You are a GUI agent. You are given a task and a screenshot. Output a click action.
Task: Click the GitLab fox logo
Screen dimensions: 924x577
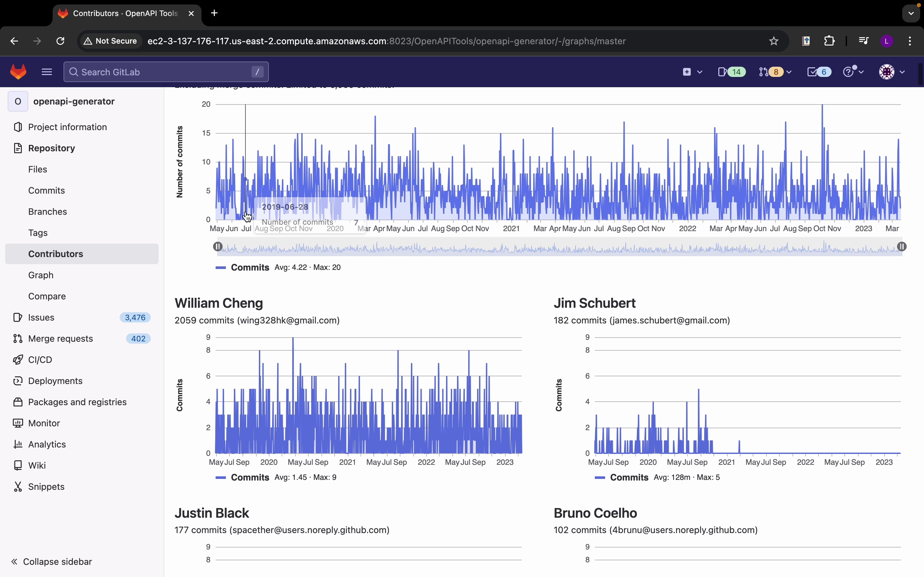tap(18, 72)
